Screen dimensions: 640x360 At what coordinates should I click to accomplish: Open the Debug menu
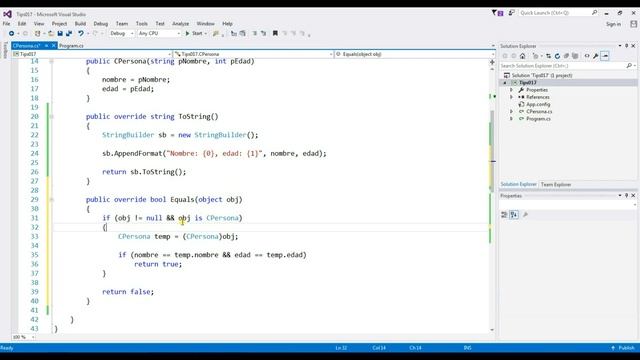click(101, 24)
